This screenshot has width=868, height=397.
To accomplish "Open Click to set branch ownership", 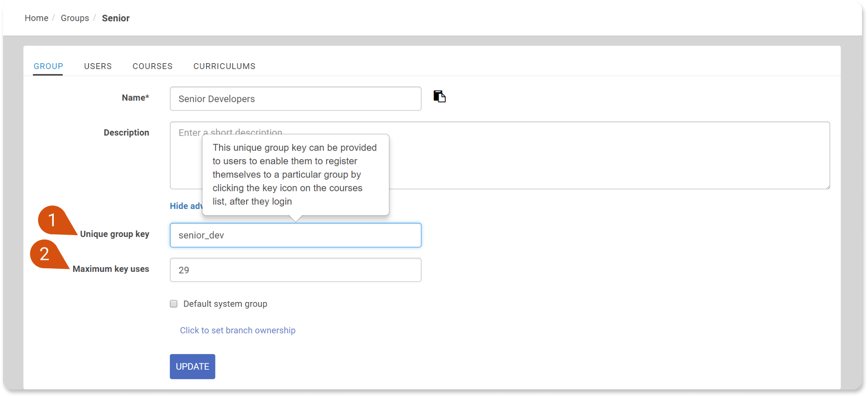I will 238,330.
